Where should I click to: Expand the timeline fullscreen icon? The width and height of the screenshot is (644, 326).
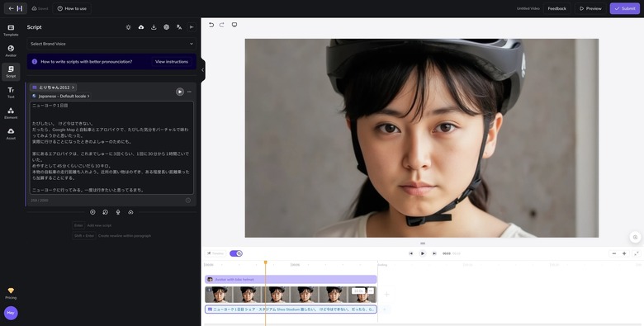[637, 253]
